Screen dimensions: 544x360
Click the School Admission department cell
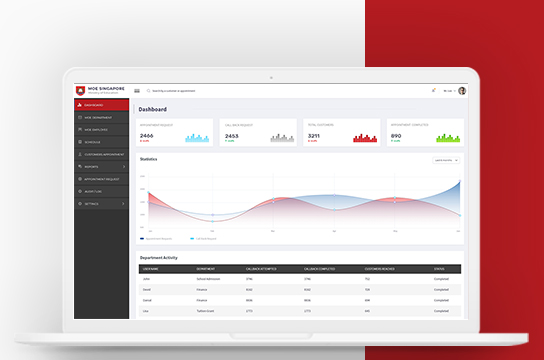coord(208,279)
